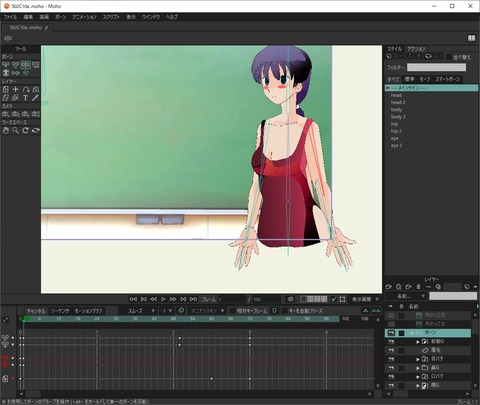Hide the ボーン layer via its visibility icon

pos(391,333)
